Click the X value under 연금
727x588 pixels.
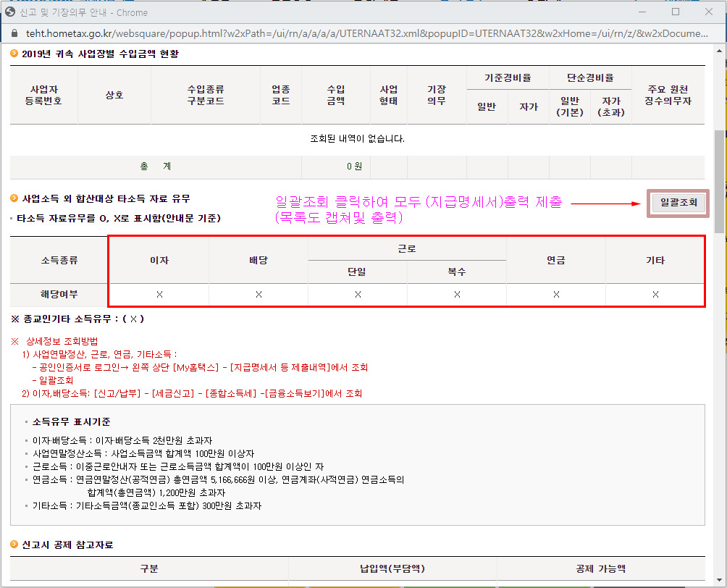click(556, 295)
